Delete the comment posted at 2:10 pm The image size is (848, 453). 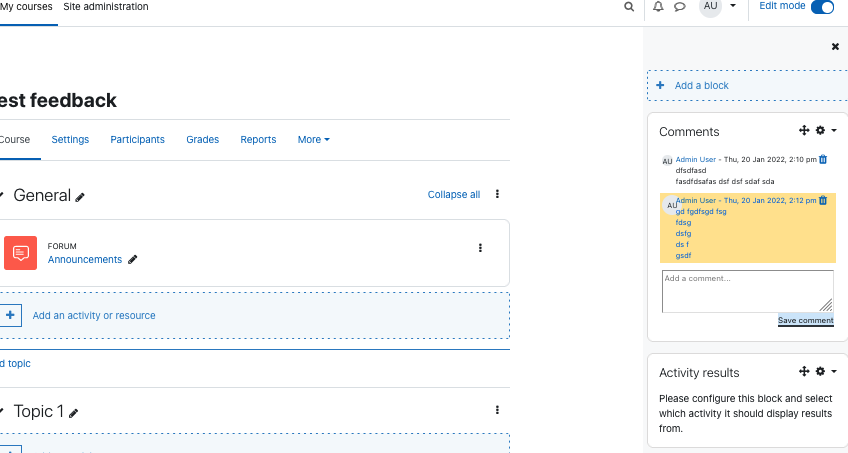[823, 159]
